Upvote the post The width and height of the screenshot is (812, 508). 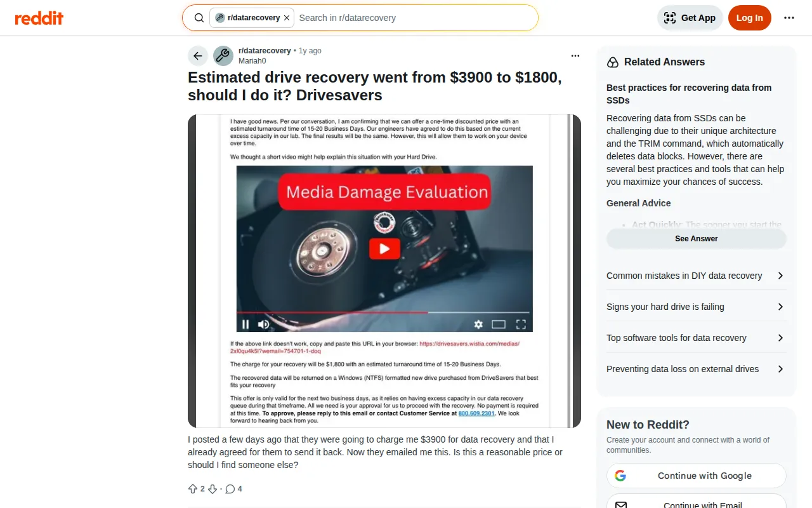click(x=193, y=489)
